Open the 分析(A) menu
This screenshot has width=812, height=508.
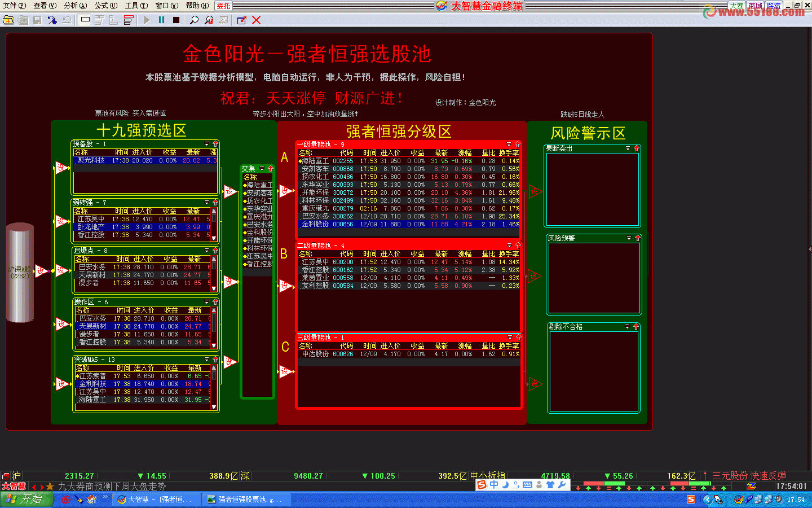pyautogui.click(x=75, y=6)
